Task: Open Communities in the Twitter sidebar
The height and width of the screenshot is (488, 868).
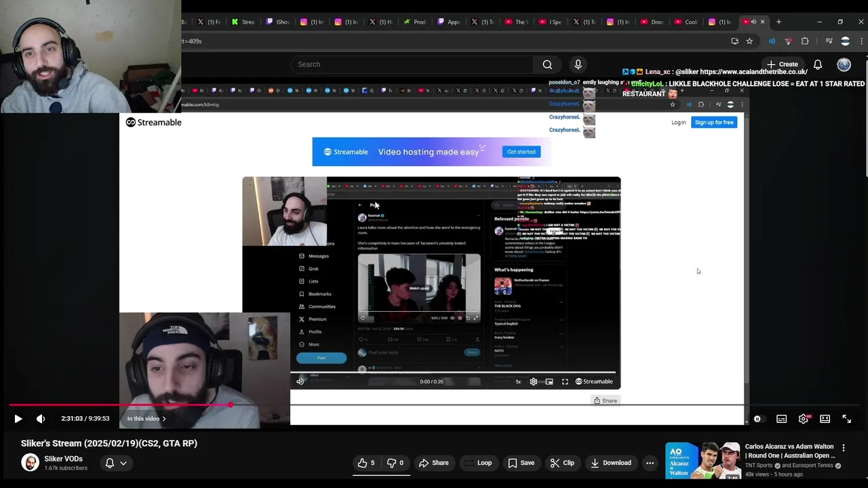Action: (x=317, y=306)
